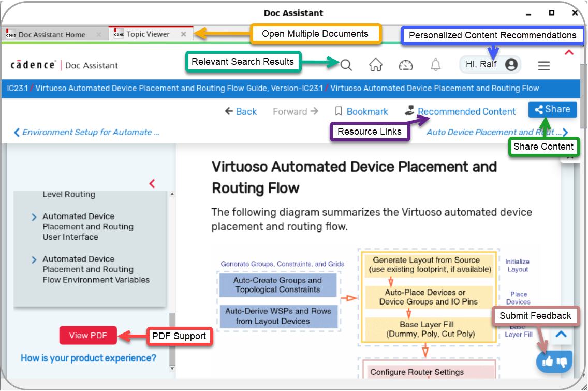Open the Flow Environment Variables topic
Screen dimensions: 588x391
pyautogui.click(x=96, y=269)
